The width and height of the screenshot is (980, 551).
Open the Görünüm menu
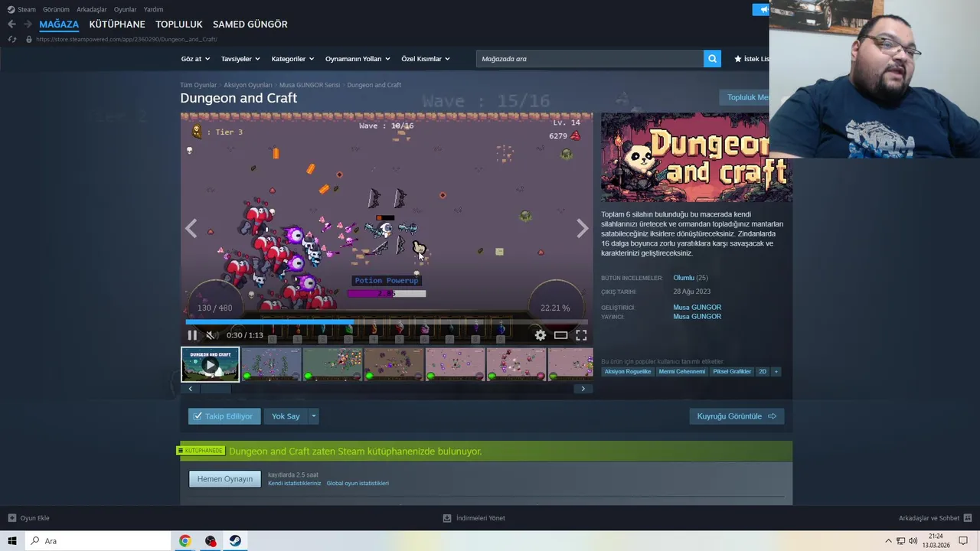point(56,9)
